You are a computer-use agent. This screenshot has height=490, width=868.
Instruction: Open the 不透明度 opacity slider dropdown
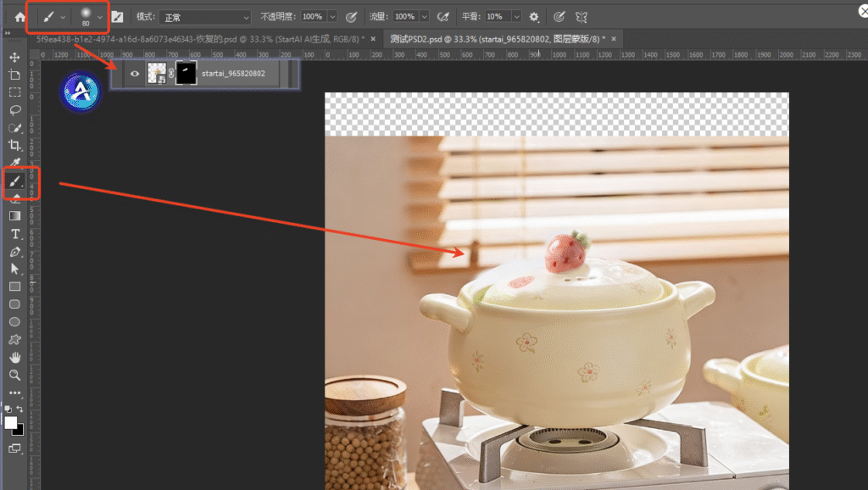(x=331, y=17)
